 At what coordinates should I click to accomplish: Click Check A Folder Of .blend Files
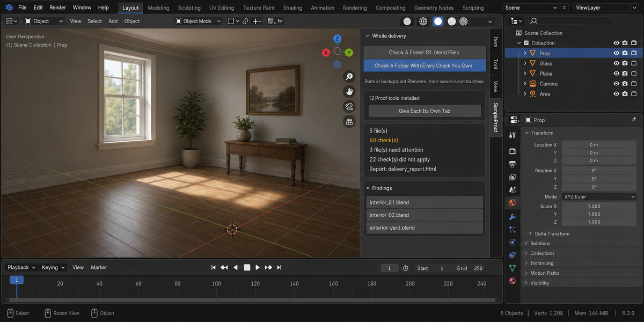pos(424,53)
